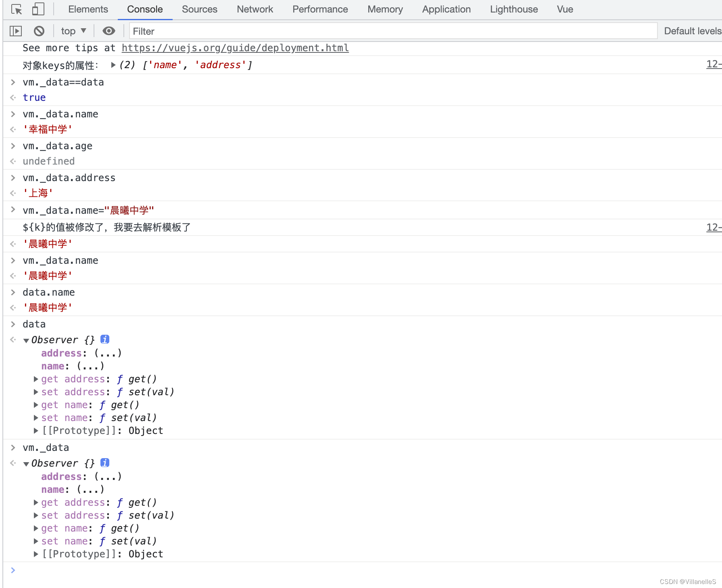The height and width of the screenshot is (588, 722).
Task: Click the 对象keys的属性 log label
Action: click(61, 65)
